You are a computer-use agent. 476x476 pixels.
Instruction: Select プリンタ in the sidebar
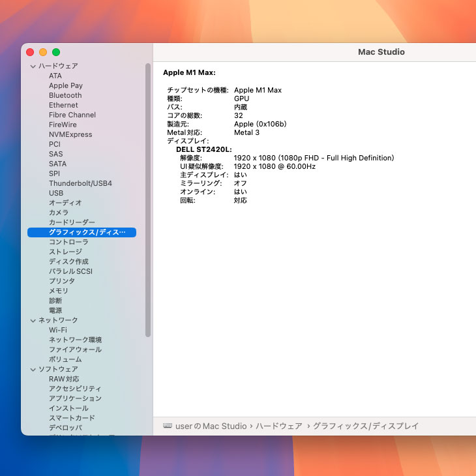(x=62, y=281)
